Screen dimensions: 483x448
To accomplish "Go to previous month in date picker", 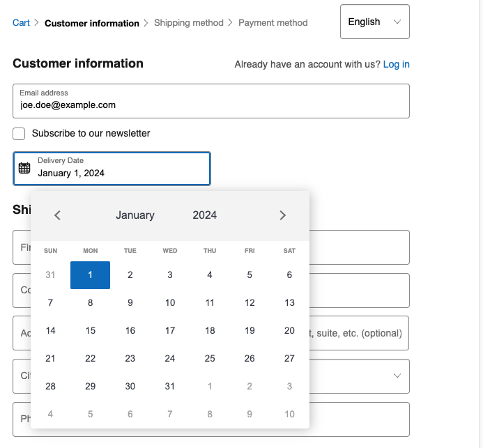I will pyautogui.click(x=58, y=216).
